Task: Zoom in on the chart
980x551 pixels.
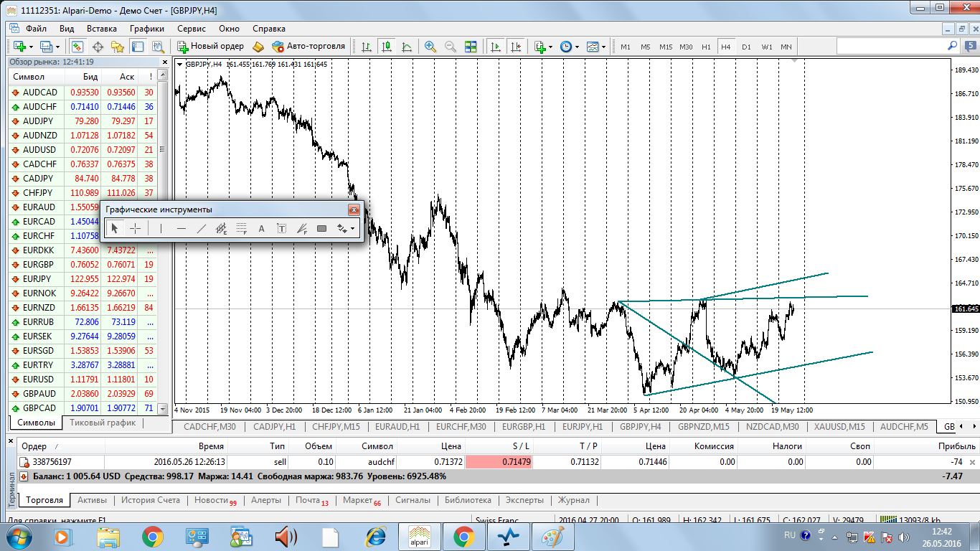Action: (430, 47)
